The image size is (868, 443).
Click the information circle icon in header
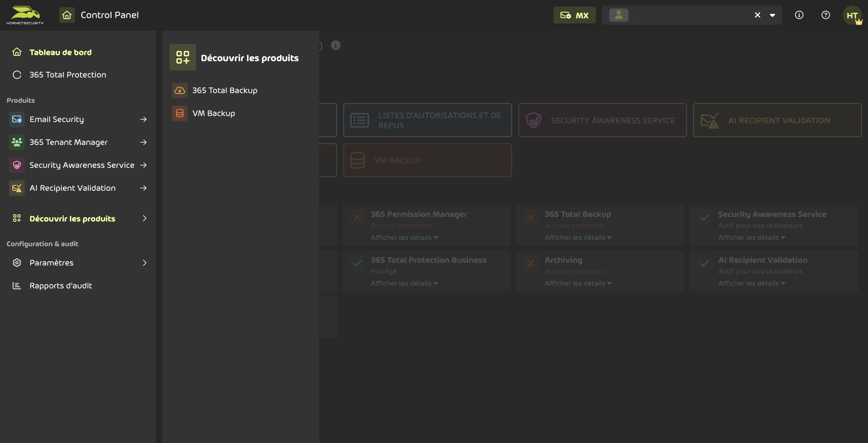(x=799, y=15)
